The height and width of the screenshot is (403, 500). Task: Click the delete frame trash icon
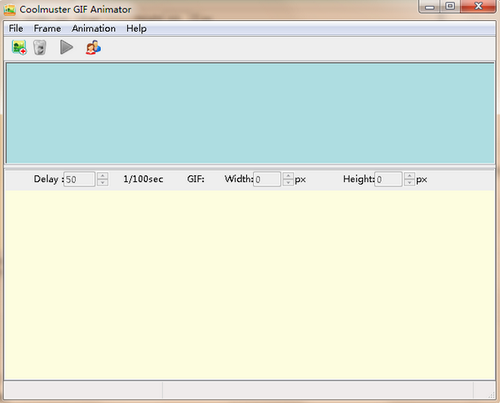(40, 47)
